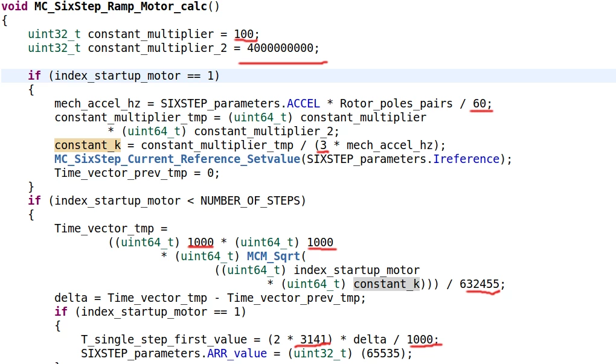Click the Ireference field in the call
This screenshot has height=364, width=616.
coord(466,159)
